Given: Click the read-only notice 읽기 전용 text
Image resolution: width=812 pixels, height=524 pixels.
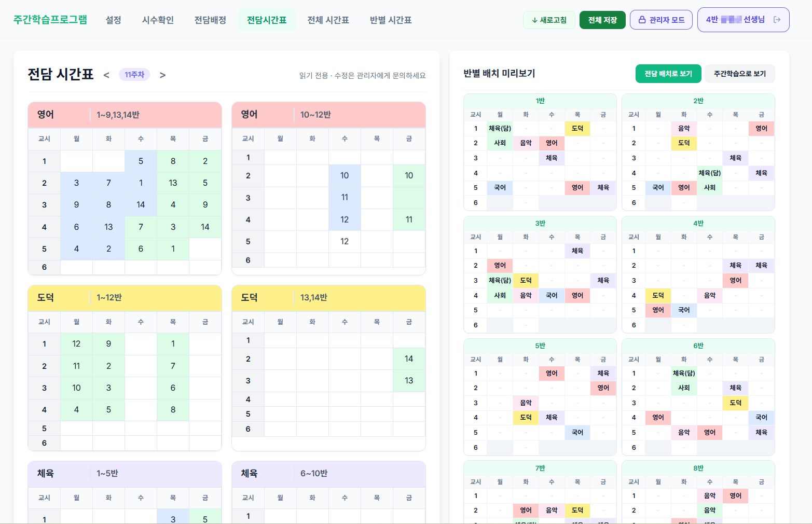Looking at the screenshot, I should tap(362, 76).
